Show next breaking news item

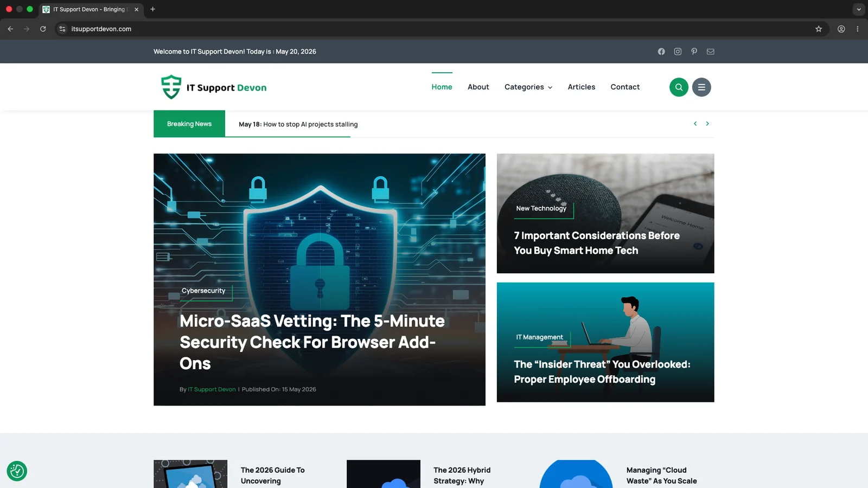coord(707,124)
